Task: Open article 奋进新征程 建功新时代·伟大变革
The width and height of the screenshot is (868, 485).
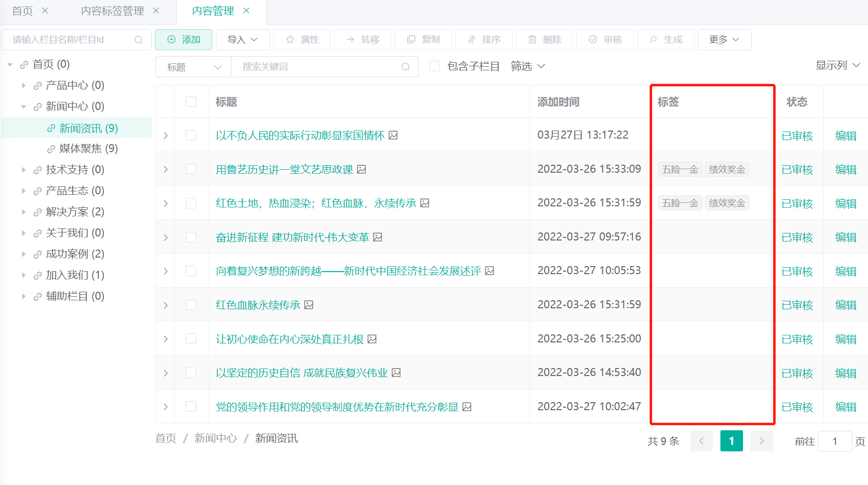Action: (292, 237)
